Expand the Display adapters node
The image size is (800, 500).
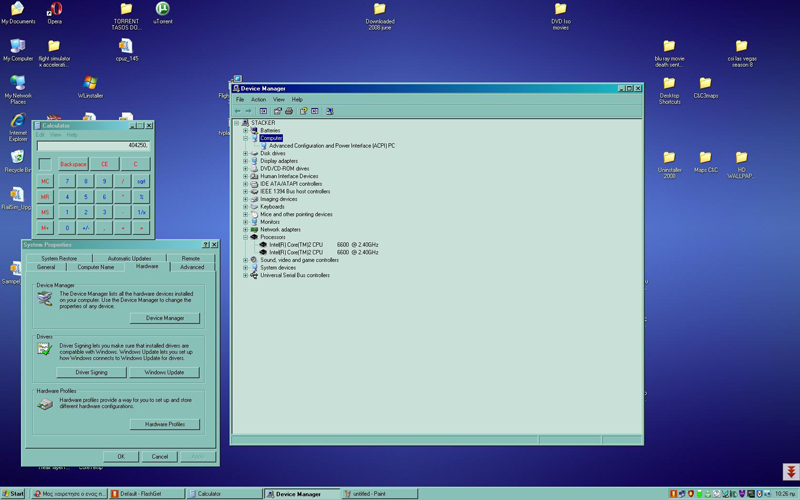point(245,161)
